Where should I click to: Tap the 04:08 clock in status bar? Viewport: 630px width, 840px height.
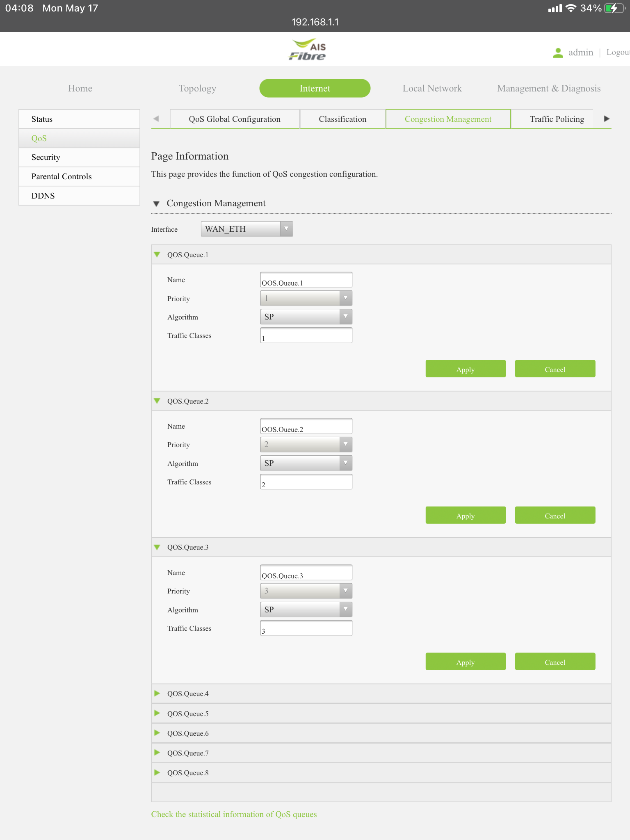point(19,8)
